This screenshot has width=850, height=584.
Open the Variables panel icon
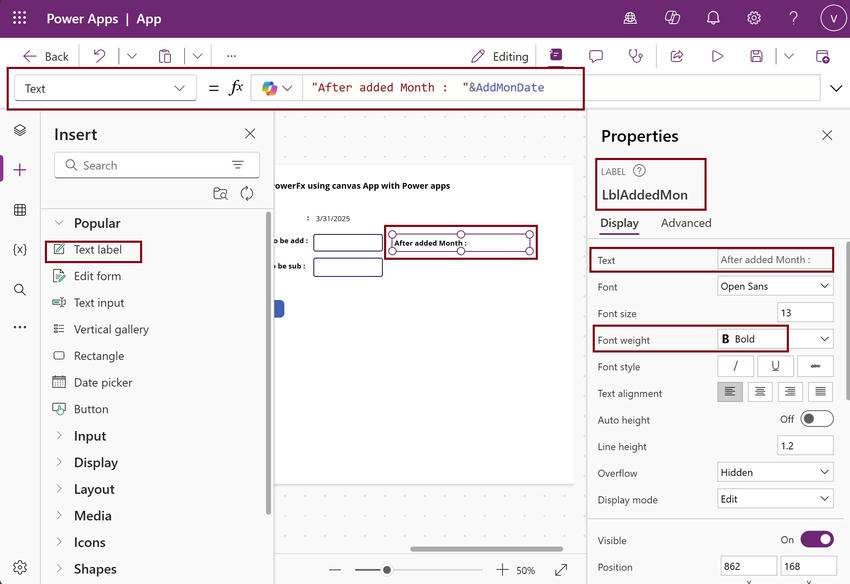click(20, 249)
